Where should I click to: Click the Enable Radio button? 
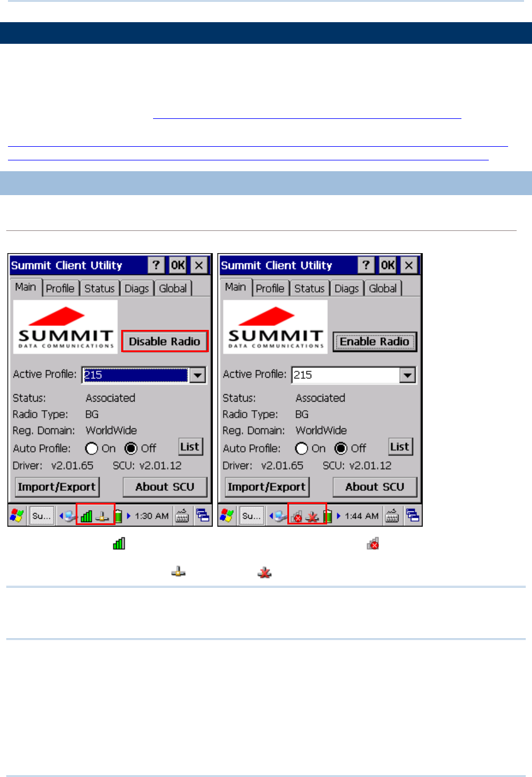(375, 341)
